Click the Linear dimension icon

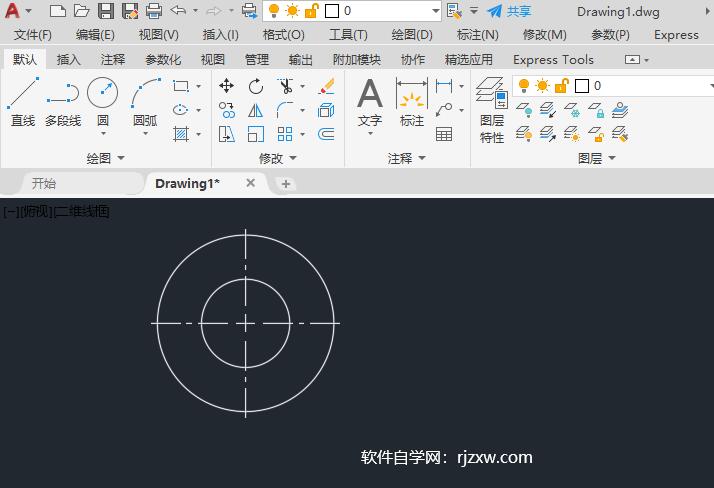(x=444, y=86)
